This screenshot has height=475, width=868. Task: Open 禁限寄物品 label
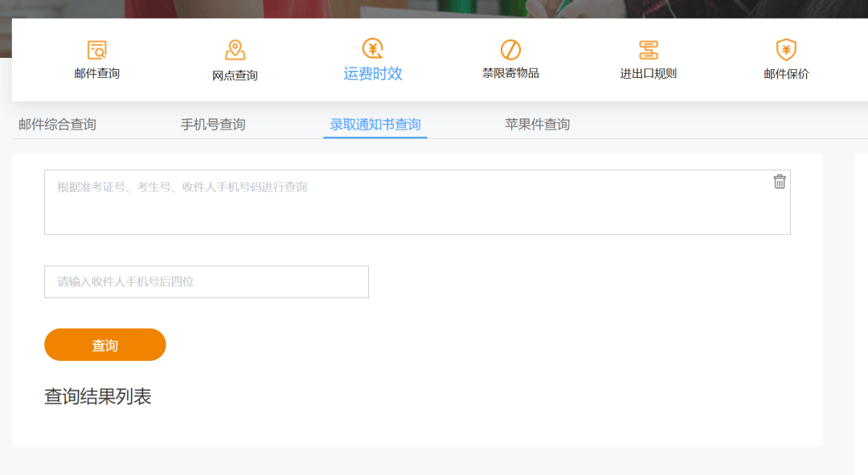(510, 73)
